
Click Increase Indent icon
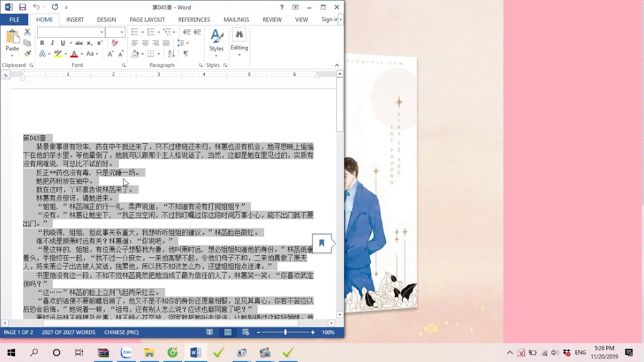click(197, 32)
